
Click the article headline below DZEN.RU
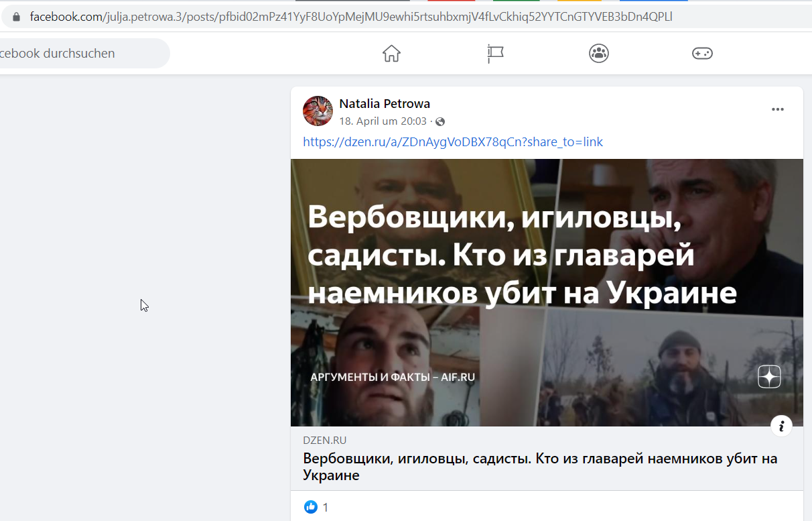coord(540,467)
